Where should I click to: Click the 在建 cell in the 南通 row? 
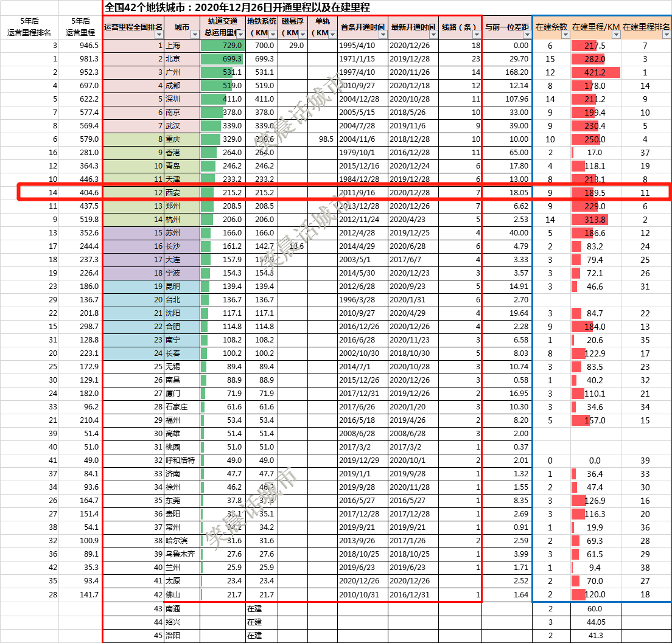(261, 609)
